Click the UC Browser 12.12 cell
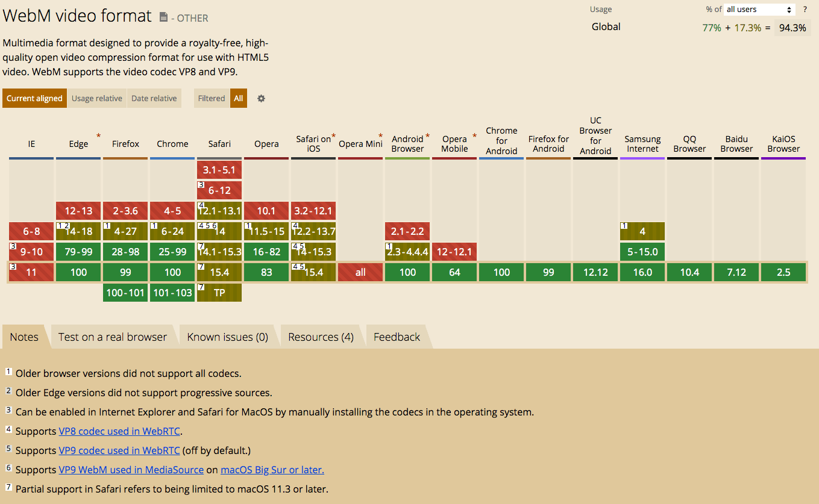This screenshot has width=819, height=504. coord(595,272)
